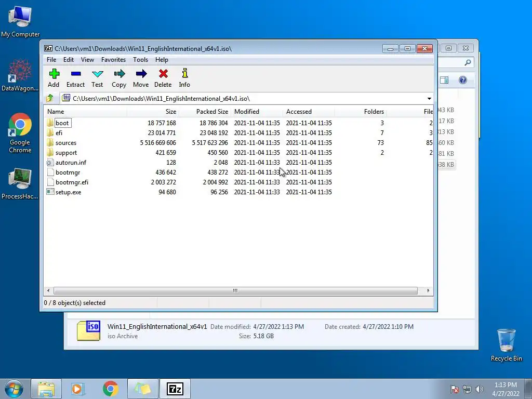Viewport: 532px width, 399px height.
Task: Click the scroll left arrow
Action: tap(48, 291)
